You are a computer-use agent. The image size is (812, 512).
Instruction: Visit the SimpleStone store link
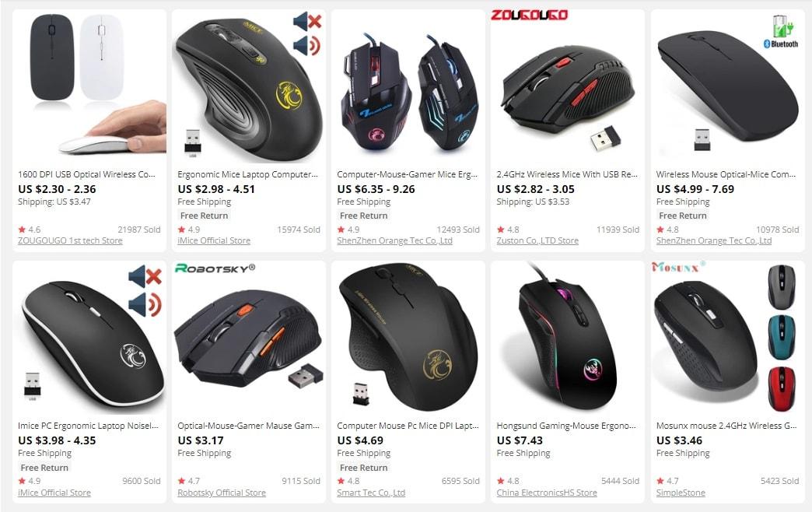coord(681,493)
